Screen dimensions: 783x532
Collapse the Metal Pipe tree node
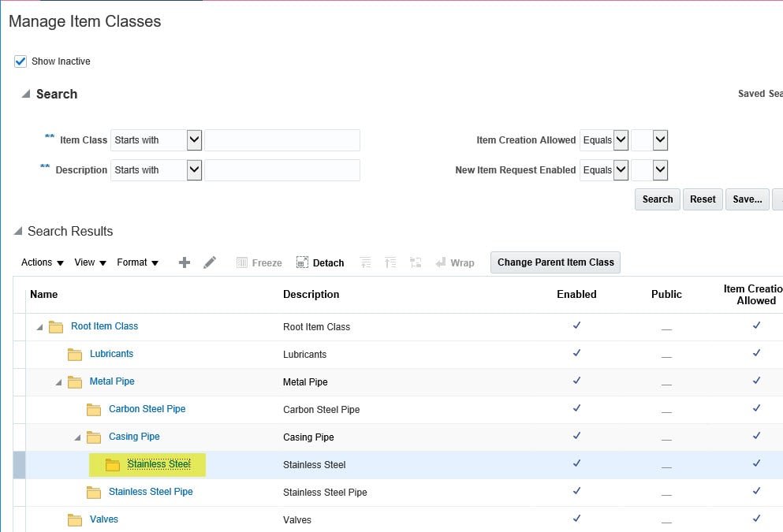[58, 382]
